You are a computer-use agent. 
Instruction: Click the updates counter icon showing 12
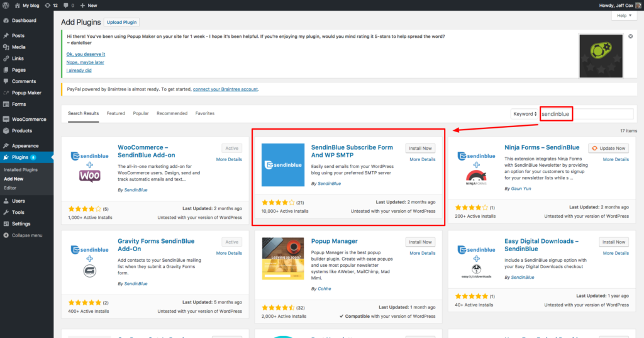click(x=48, y=5)
